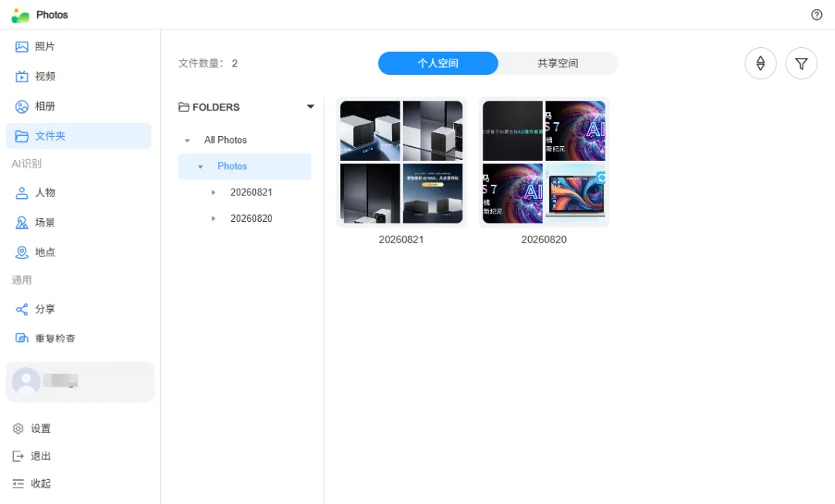Collapse the FOLDERS panel dropdown arrow

pos(311,107)
